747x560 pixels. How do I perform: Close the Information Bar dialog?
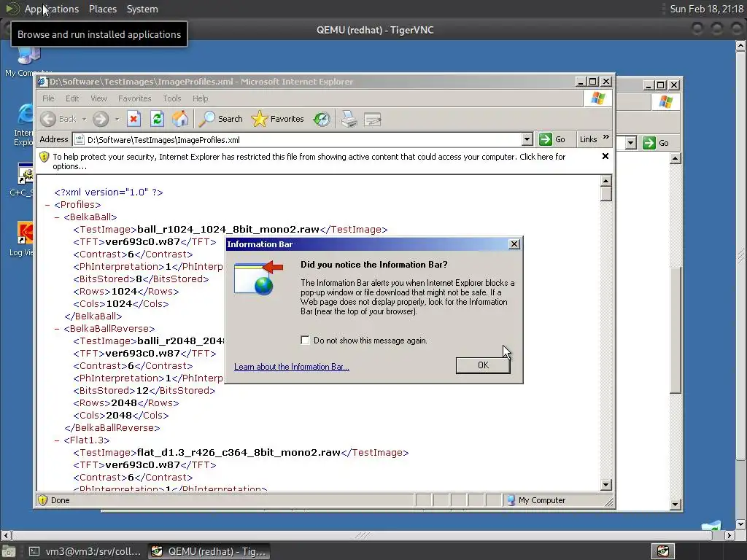coord(514,244)
